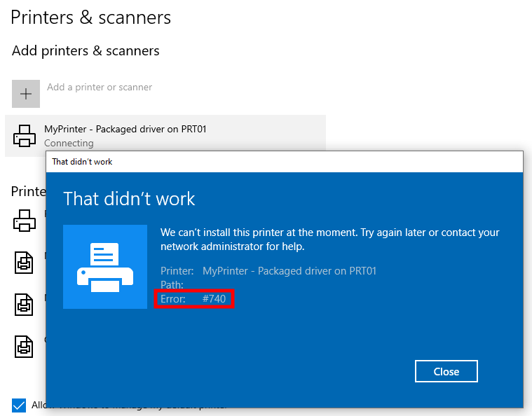Click the Connecting status text under MyPrinter

69,143
